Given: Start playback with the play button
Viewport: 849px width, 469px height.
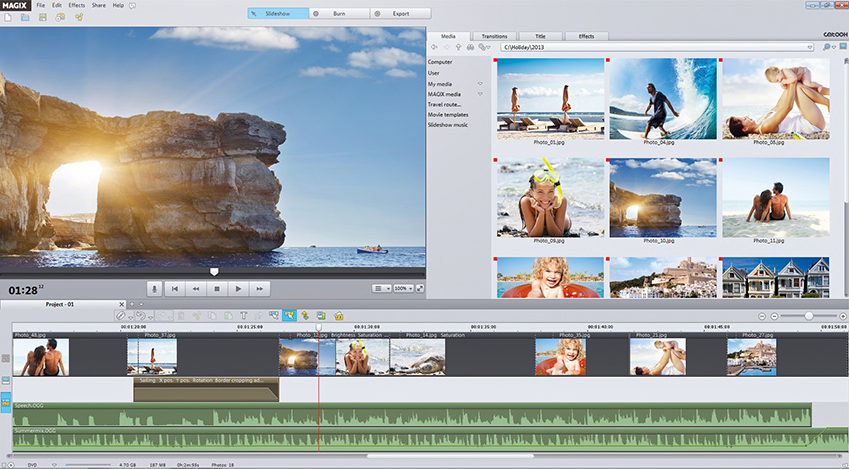Looking at the screenshot, I should 238,289.
